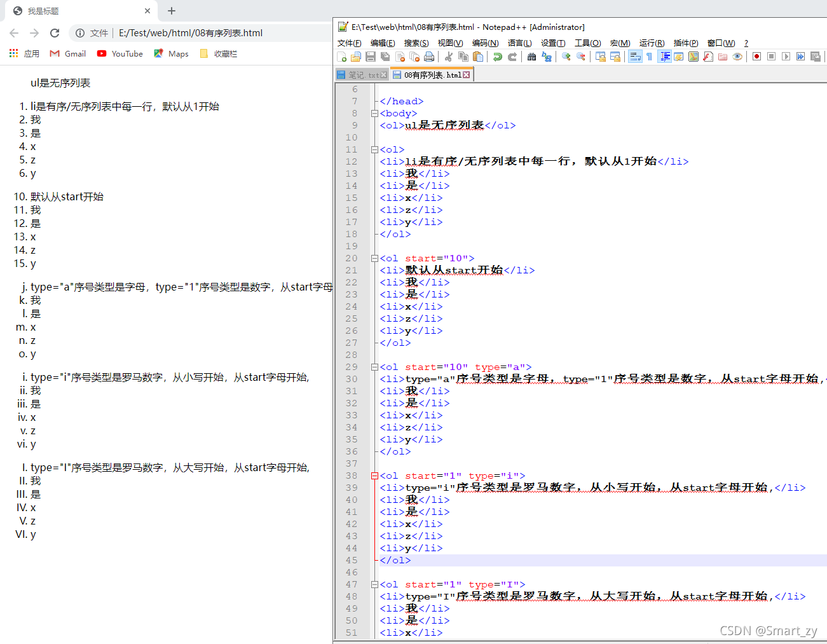This screenshot has height=644, width=827.
Task: Toggle Synchronize Vertical Scrolling
Action: click(601, 57)
